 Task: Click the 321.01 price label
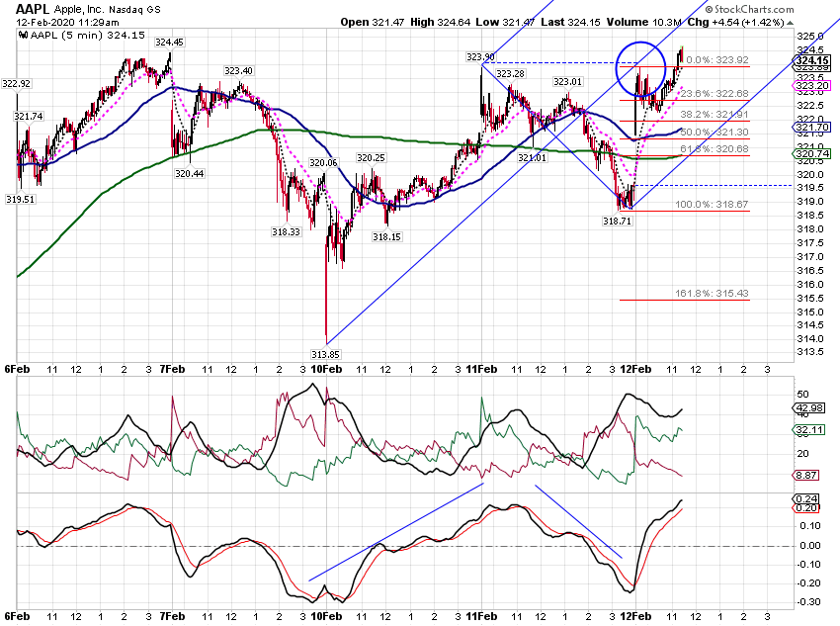click(532, 157)
